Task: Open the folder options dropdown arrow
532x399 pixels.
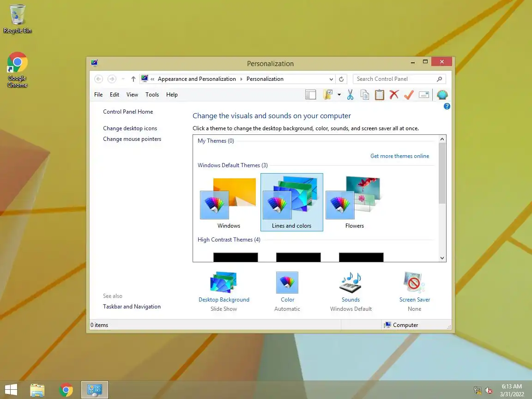Action: [339, 95]
